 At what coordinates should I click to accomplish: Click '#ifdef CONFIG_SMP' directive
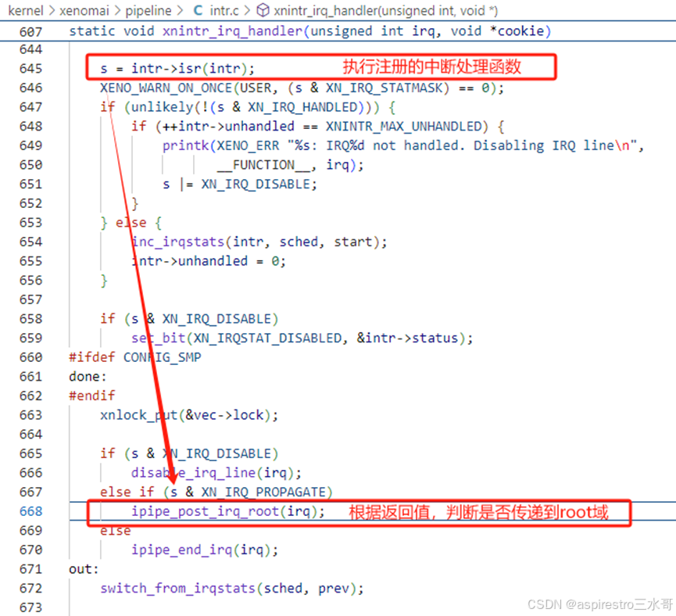coord(135,357)
